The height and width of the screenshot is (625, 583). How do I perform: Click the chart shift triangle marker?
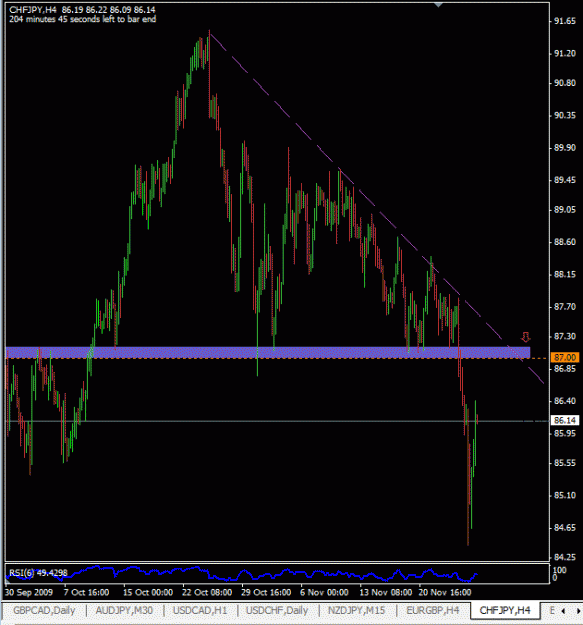click(x=438, y=5)
